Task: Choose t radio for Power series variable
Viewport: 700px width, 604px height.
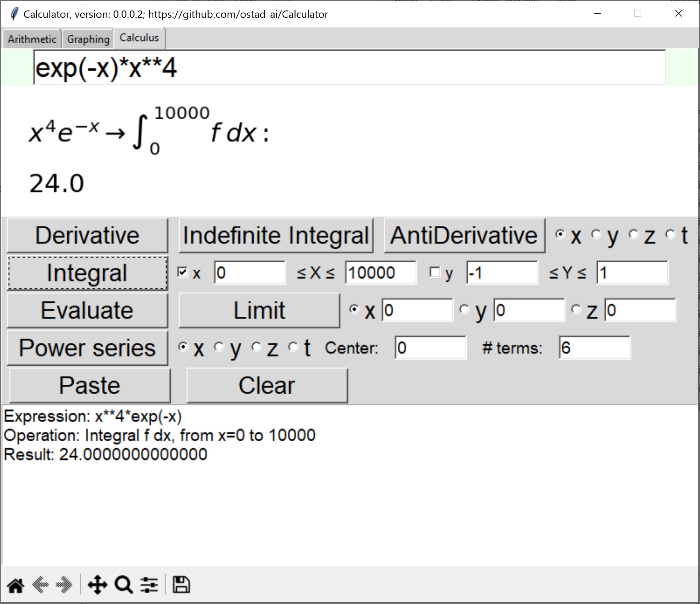Action: [293, 347]
